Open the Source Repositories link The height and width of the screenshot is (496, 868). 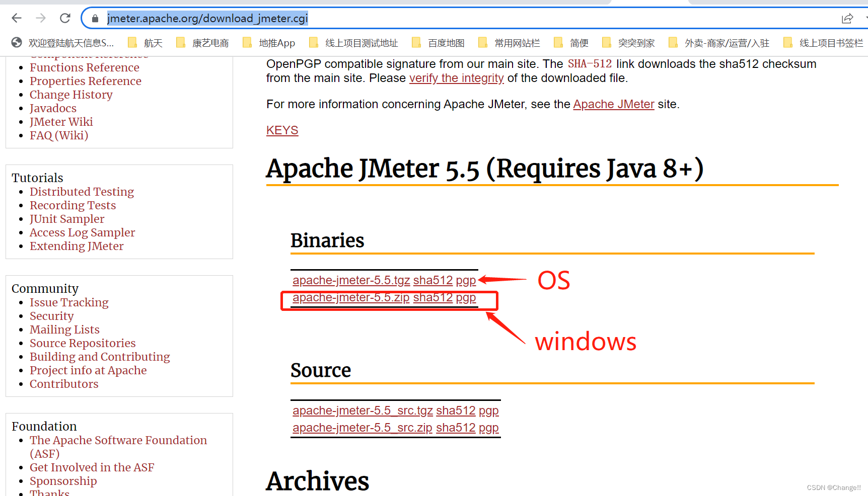(83, 343)
